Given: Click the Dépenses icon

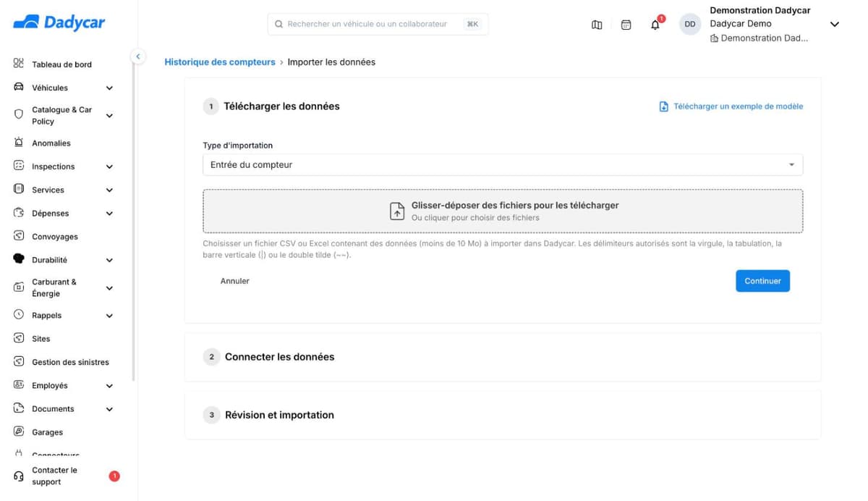Looking at the screenshot, I should pyautogui.click(x=19, y=213).
